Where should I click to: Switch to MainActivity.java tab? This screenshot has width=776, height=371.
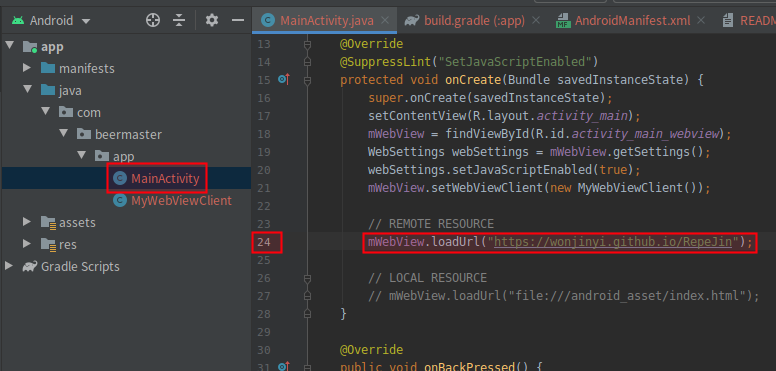(x=325, y=20)
